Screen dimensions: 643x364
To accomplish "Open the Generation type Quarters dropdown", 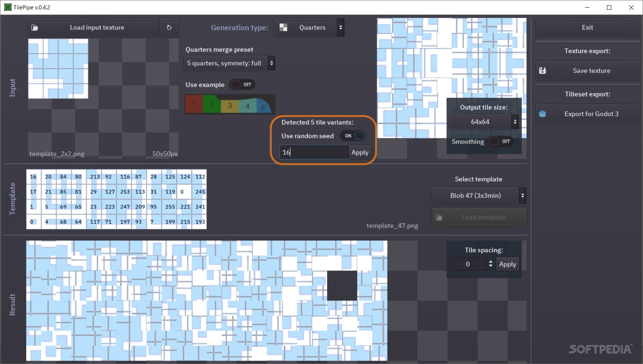I will pyautogui.click(x=309, y=27).
